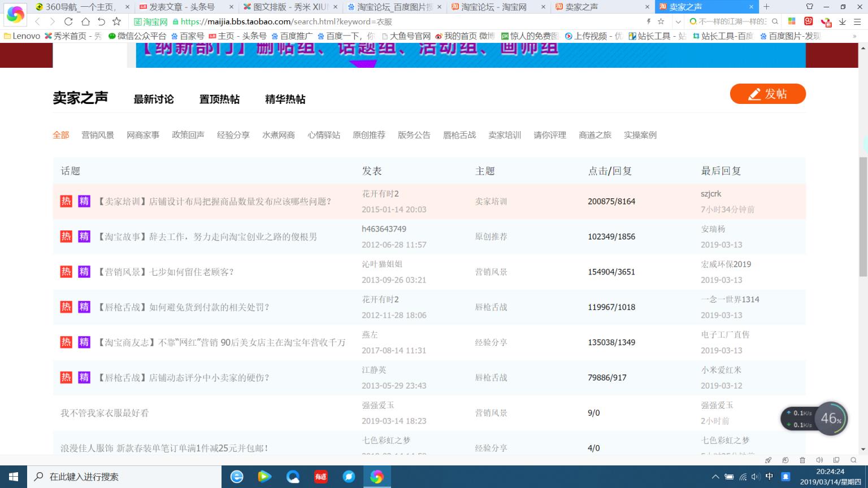Click 46% memory accelerator floating ball
The width and height of the screenshot is (868, 488).
[x=831, y=419]
